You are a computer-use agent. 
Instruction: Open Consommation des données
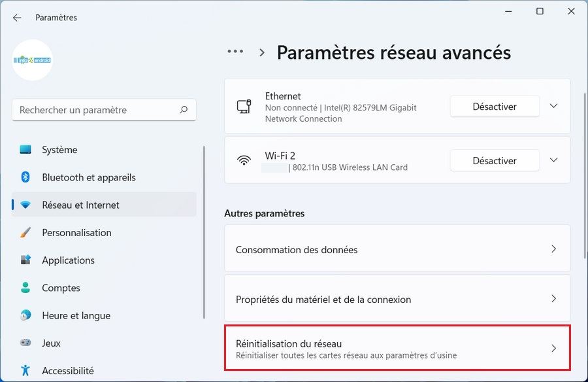(397, 249)
